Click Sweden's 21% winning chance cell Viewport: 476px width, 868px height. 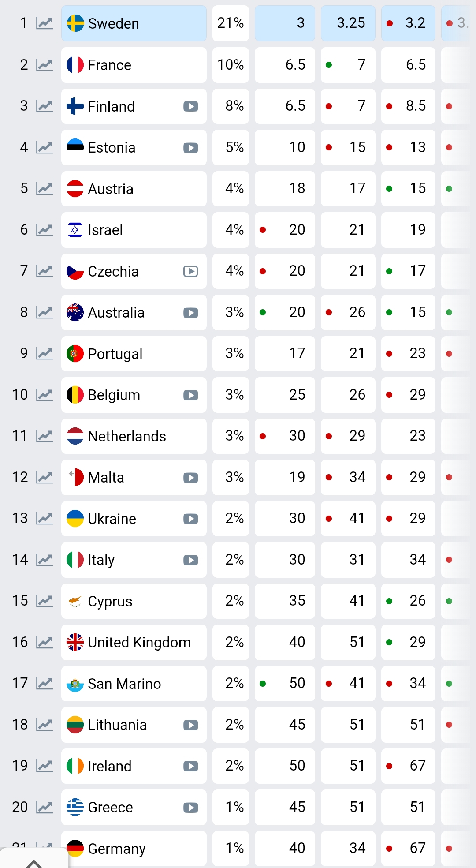click(231, 23)
